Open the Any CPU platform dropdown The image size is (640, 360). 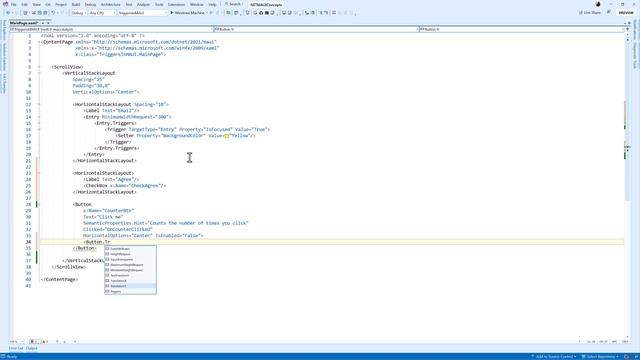coord(102,13)
